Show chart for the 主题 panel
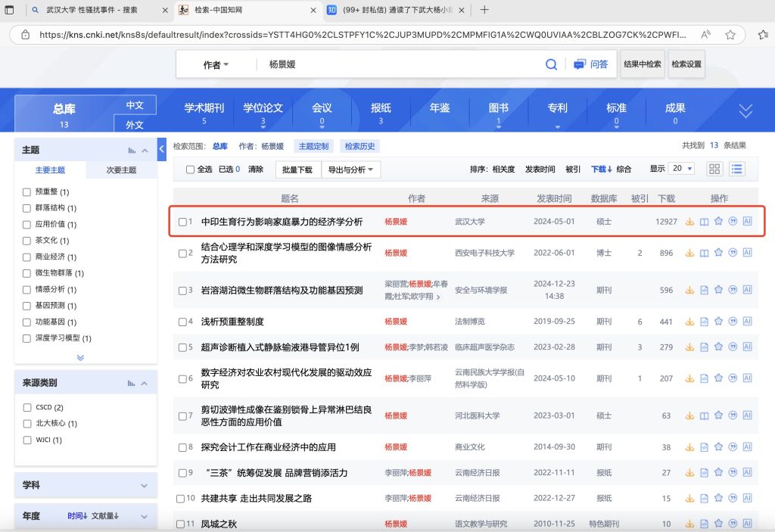Viewport: 775px width, 532px height. [x=132, y=151]
